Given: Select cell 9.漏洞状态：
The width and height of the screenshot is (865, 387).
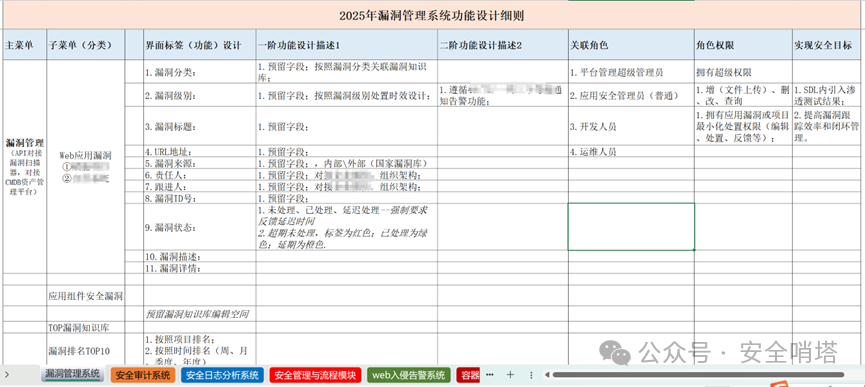Looking at the screenshot, I should pyautogui.click(x=200, y=227).
